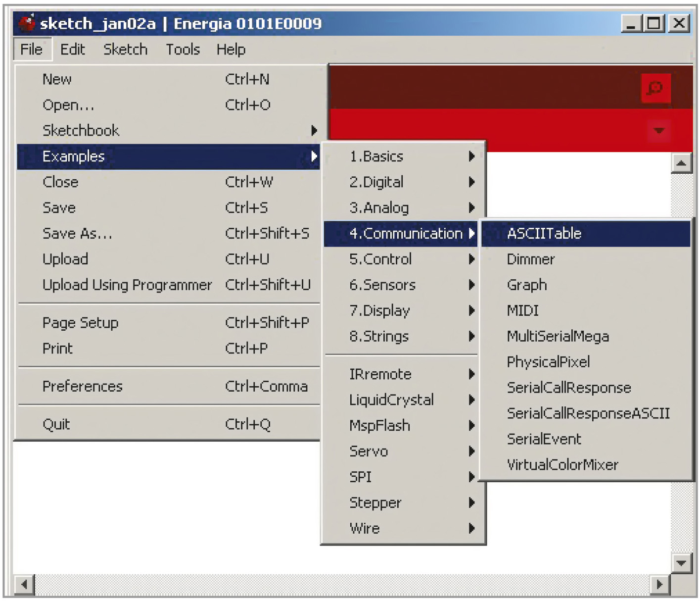Expand the SPI library examples

point(401,477)
